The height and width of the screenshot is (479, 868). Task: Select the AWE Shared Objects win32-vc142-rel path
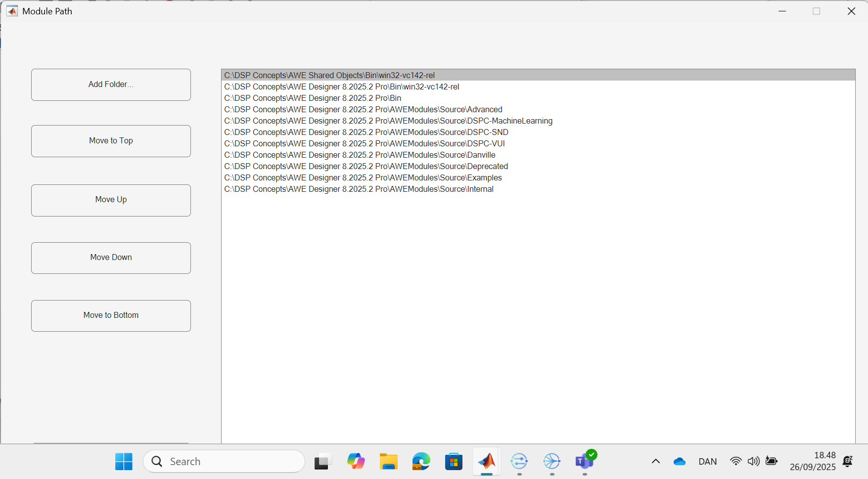329,75
